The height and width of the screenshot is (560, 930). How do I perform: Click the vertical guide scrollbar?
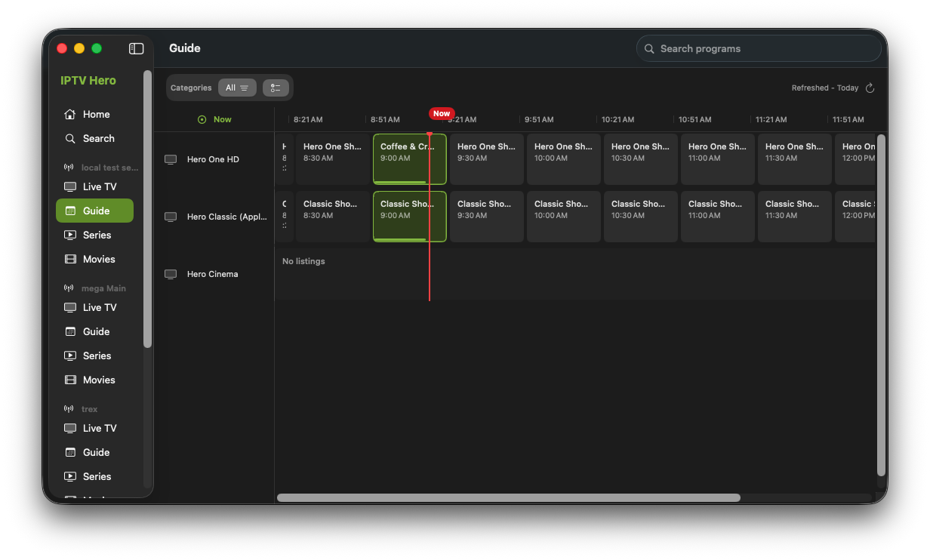(x=881, y=305)
